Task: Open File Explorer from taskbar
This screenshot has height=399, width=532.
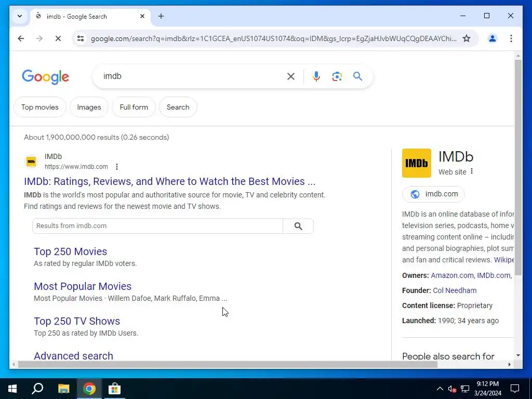Action: point(63,389)
